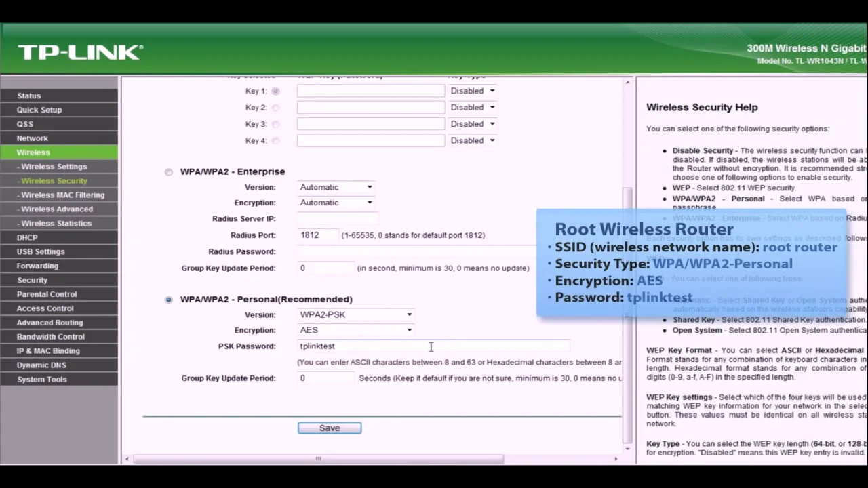Viewport: 868px width, 488px height.
Task: Click the horizontal scrollbar left arrow
Action: [127, 459]
